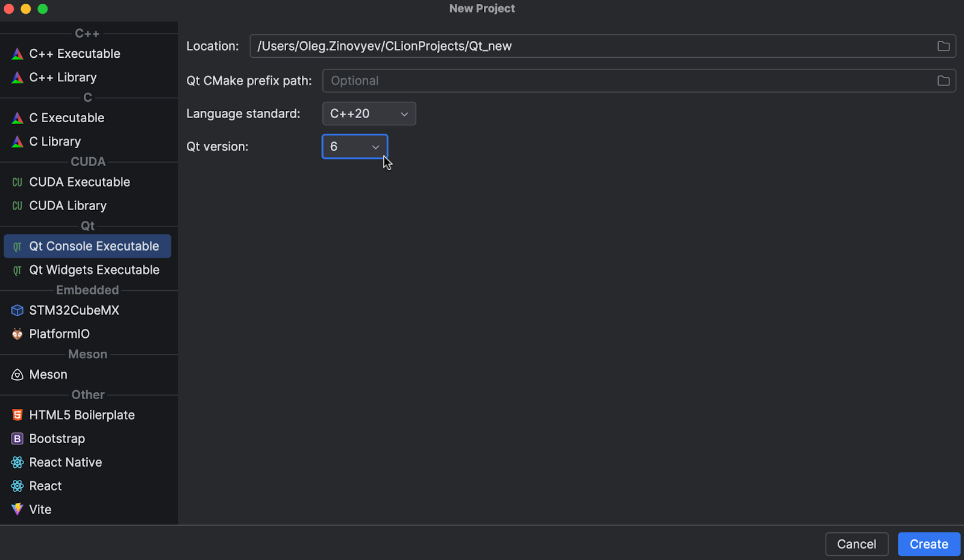Image resolution: width=964 pixels, height=560 pixels.
Task: Click the Vite lightning icon
Action: tap(17, 509)
